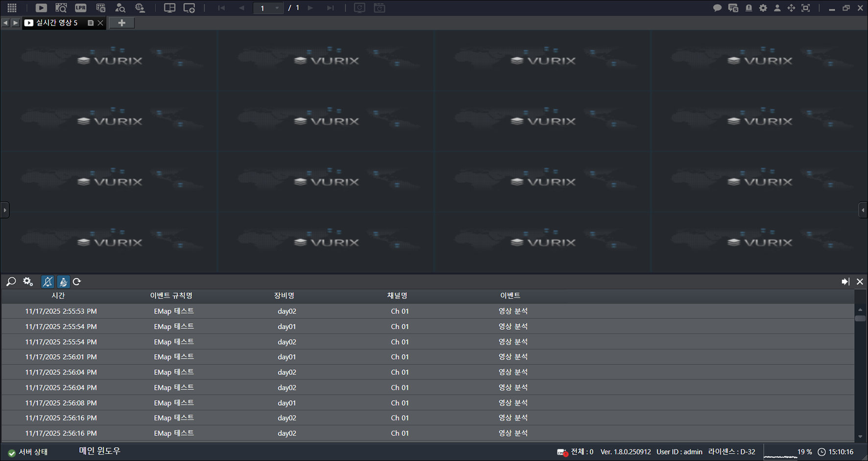The height and width of the screenshot is (461, 868).
Task: Click the version Ver. 1.8.0.250912 text
Action: pyautogui.click(x=626, y=452)
